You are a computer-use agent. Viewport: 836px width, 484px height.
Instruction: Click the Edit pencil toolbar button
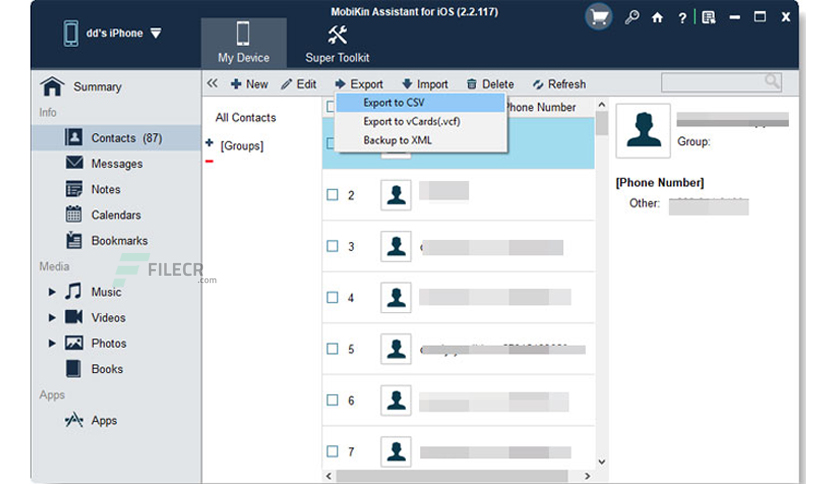tap(299, 84)
